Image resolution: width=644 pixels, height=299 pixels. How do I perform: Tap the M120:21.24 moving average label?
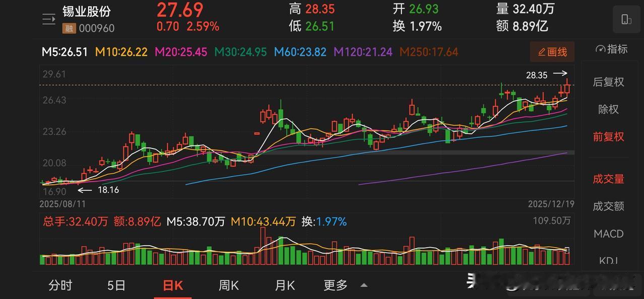(x=363, y=52)
